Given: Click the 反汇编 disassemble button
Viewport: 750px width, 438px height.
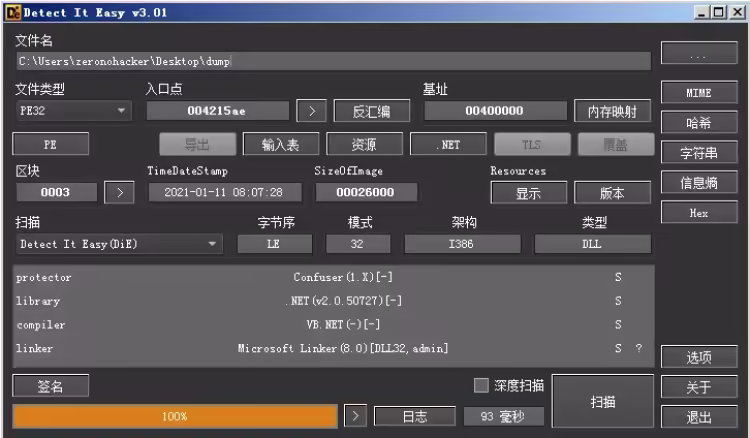Looking at the screenshot, I should tap(372, 111).
